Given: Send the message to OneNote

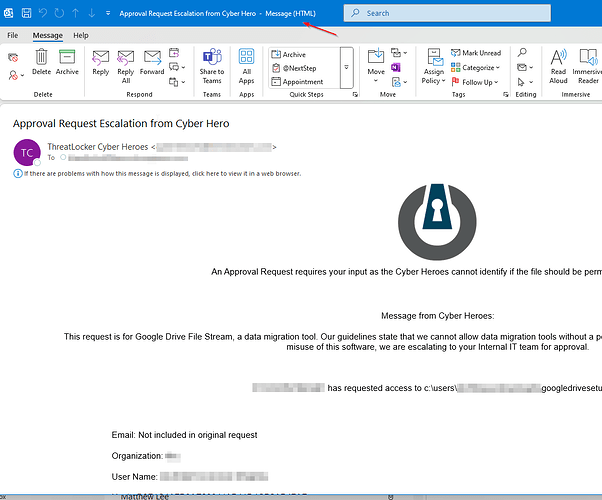Looking at the screenshot, I should (x=395, y=67).
